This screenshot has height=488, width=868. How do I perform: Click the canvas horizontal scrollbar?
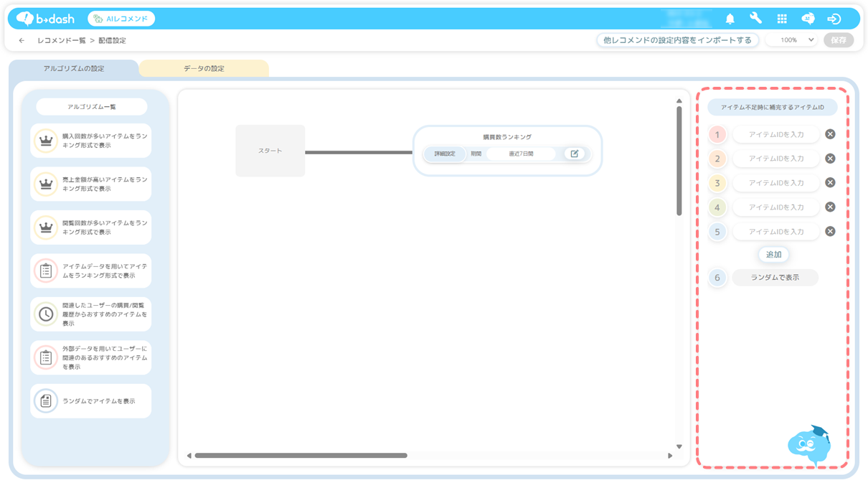click(301, 456)
